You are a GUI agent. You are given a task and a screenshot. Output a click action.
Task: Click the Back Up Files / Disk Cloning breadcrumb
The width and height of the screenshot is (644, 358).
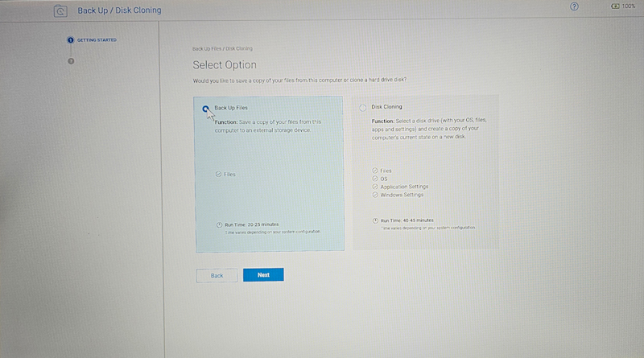[221, 48]
